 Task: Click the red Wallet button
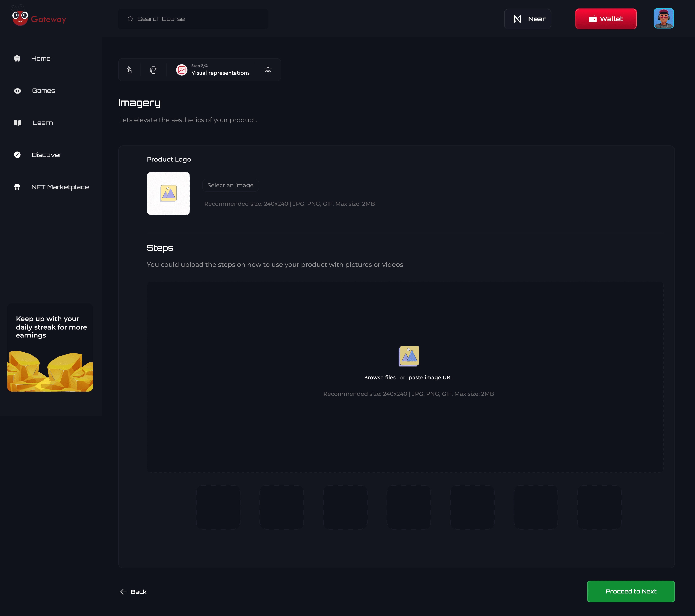pyautogui.click(x=606, y=19)
